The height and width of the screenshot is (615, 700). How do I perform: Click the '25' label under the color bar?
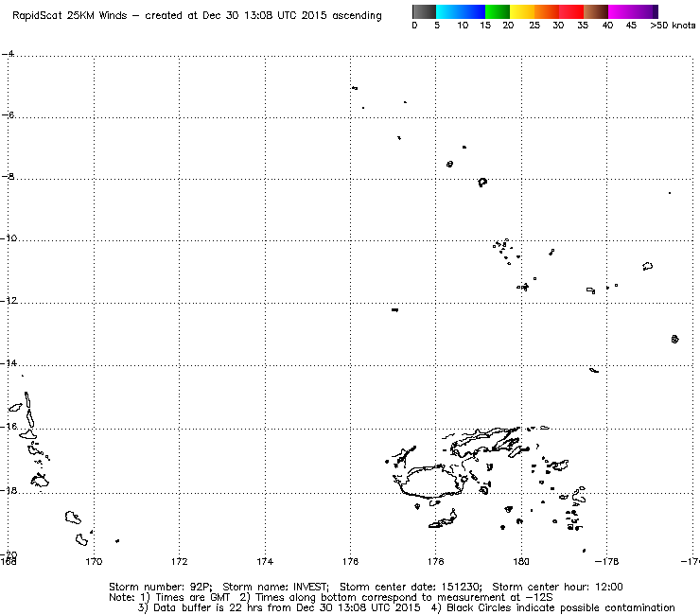[534, 26]
